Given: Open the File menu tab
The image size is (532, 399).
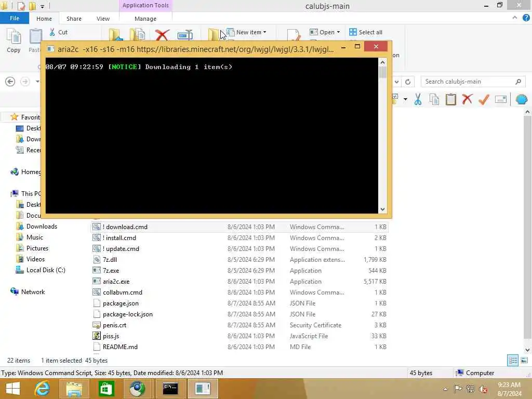Looking at the screenshot, I should pyautogui.click(x=15, y=18).
